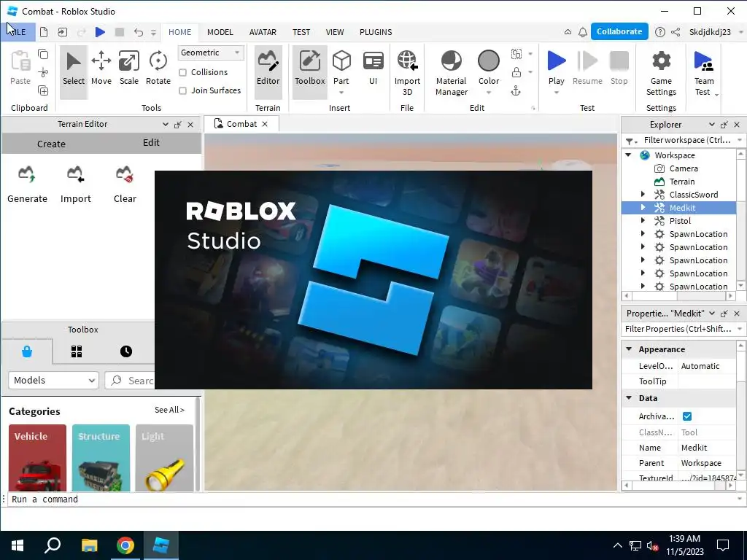
Task: Switch to the TEST ribbon tab
Action: (x=301, y=32)
